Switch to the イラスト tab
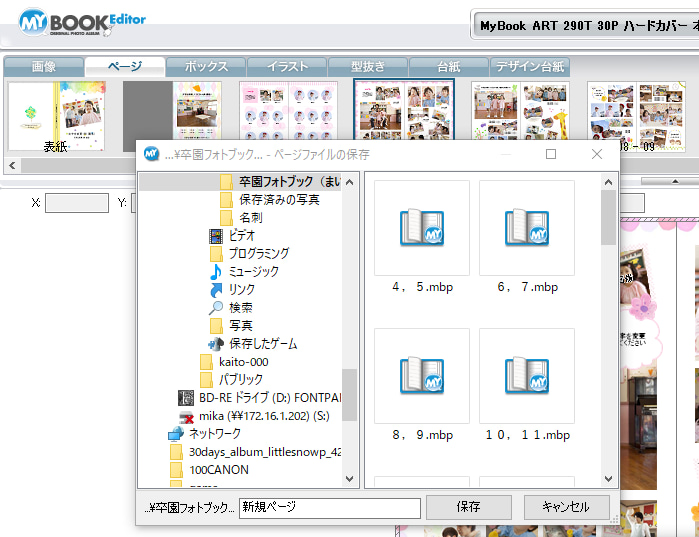The width and height of the screenshot is (699, 537). pyautogui.click(x=287, y=67)
